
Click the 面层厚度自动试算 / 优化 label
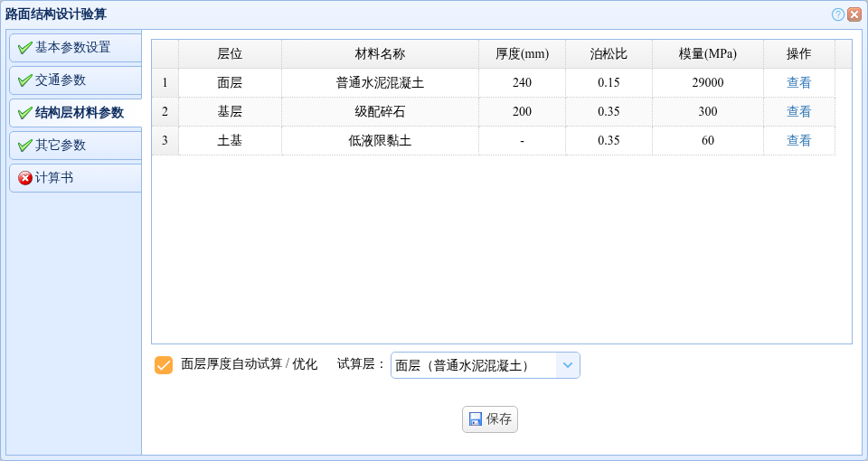250,364
